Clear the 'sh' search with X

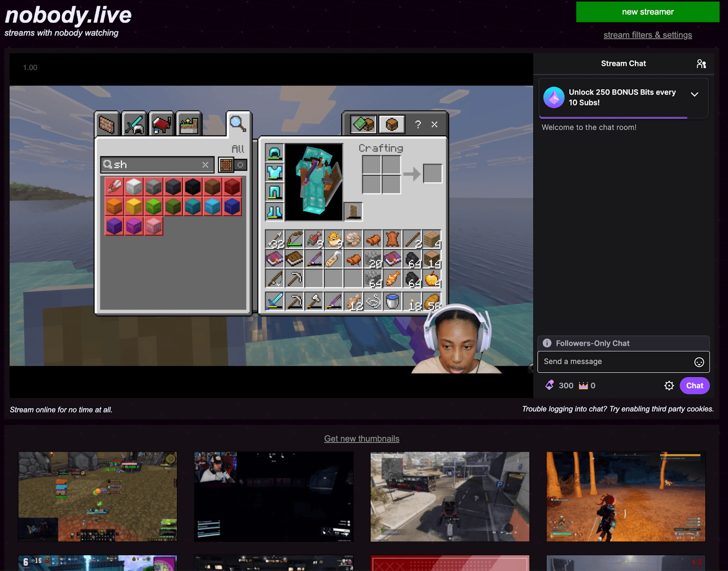click(x=205, y=165)
